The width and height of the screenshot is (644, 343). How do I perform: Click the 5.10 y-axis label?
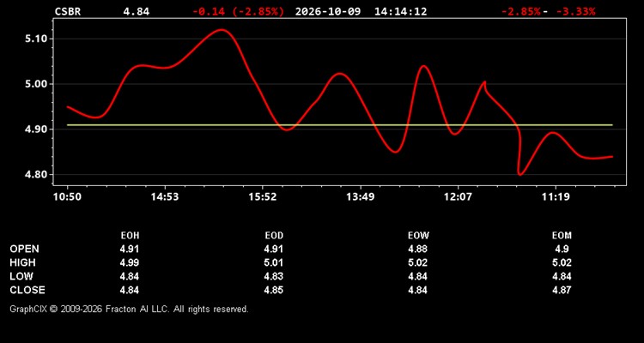[37, 39]
